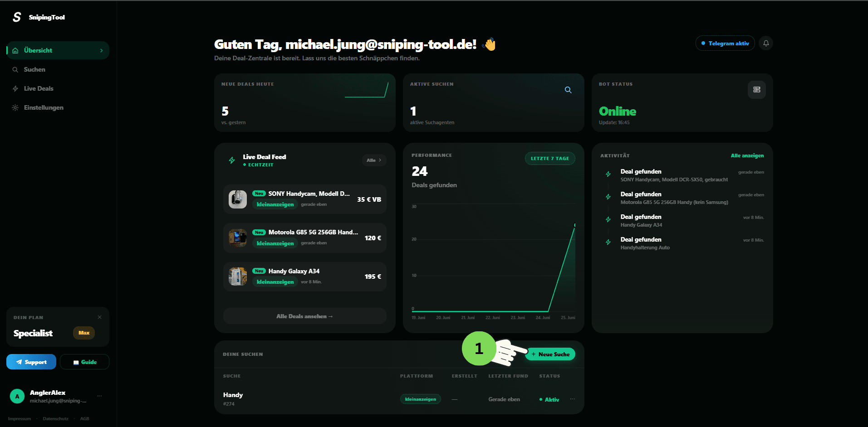The image size is (868, 427).
Task: Sort by the Letzter Fund column header
Action: pos(508,376)
